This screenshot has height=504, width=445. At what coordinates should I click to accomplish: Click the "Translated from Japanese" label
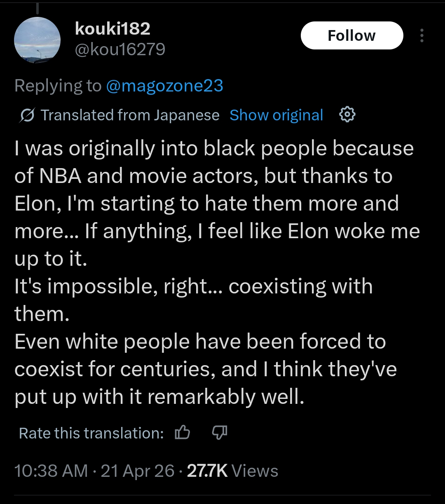[x=130, y=115]
